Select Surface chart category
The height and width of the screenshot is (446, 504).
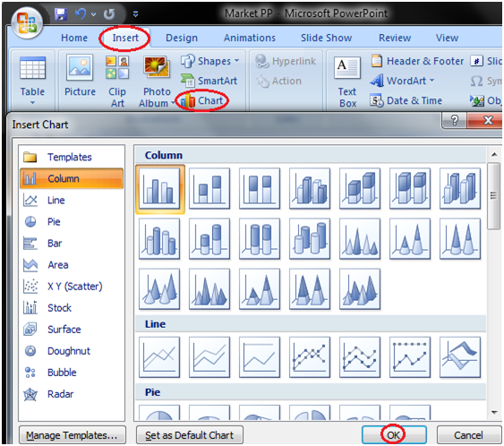(x=72, y=330)
